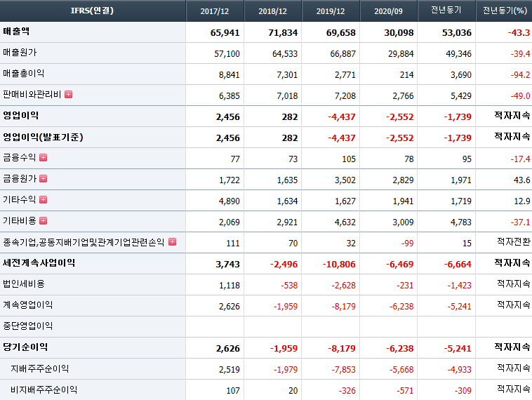This screenshot has height=400, width=532.
Task: Click 세전계속사업이익 2019/12 value -10,806
Action: click(339, 265)
